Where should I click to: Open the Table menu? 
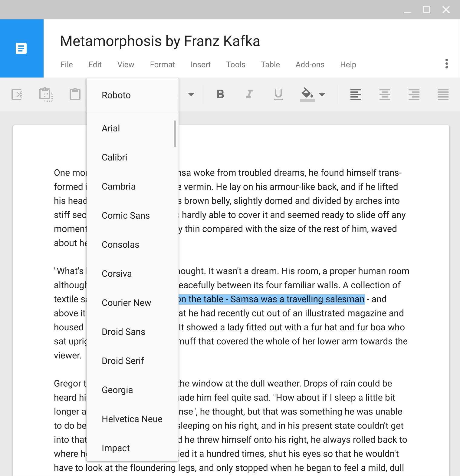click(x=271, y=64)
